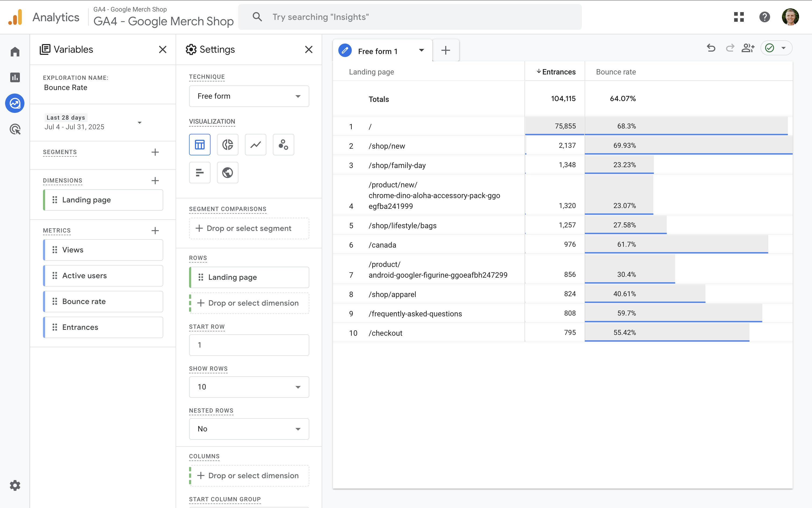Close the Variables panel
Screen dimensions: 812x508
pos(163,49)
